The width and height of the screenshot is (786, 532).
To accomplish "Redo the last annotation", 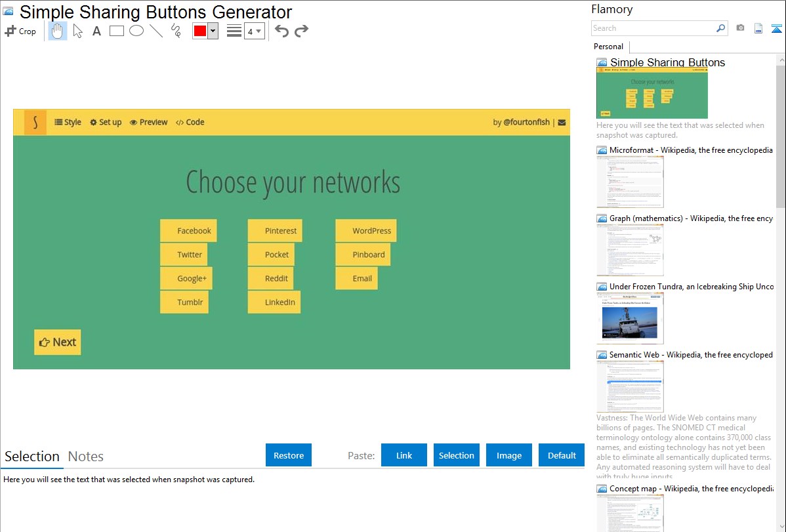I will (x=301, y=31).
